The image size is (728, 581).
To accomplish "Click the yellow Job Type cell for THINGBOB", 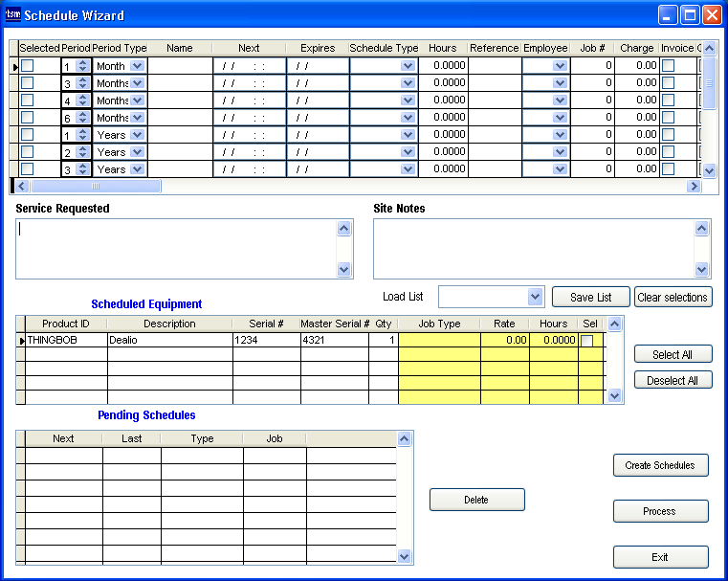I will [439, 340].
